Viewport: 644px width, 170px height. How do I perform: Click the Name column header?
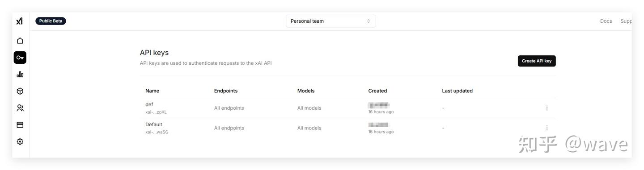152,91
